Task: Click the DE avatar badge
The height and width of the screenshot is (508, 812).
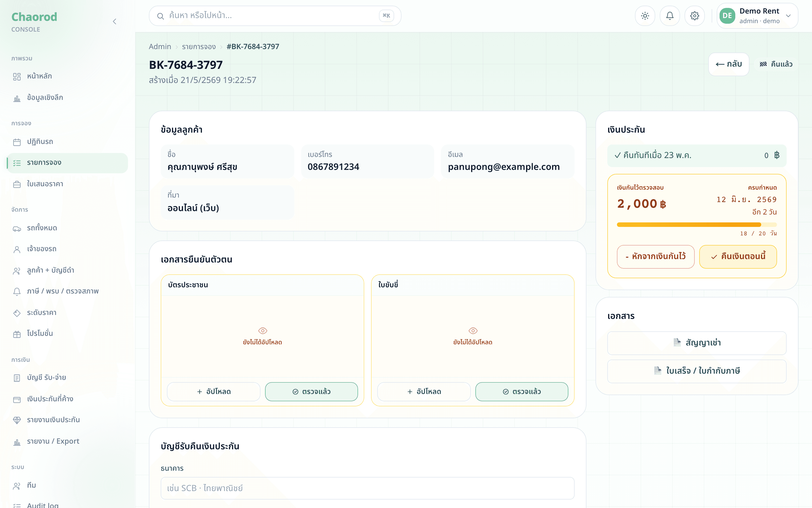Action: [x=727, y=16]
